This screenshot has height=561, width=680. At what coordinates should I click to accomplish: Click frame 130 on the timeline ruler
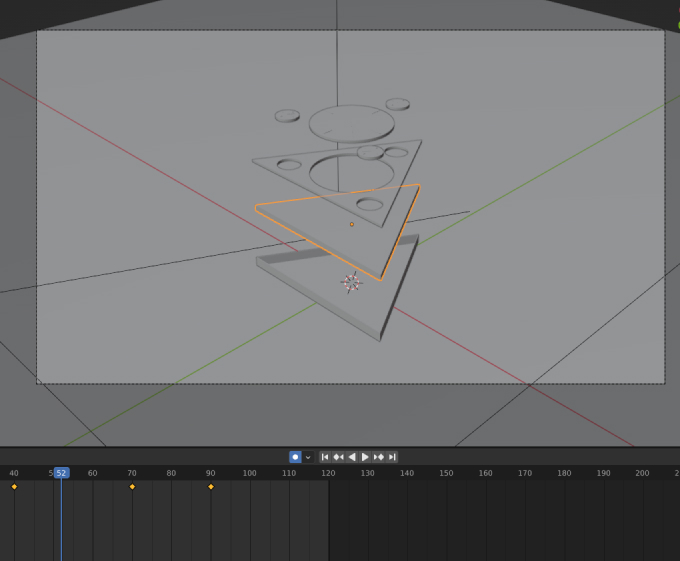[x=367, y=473]
